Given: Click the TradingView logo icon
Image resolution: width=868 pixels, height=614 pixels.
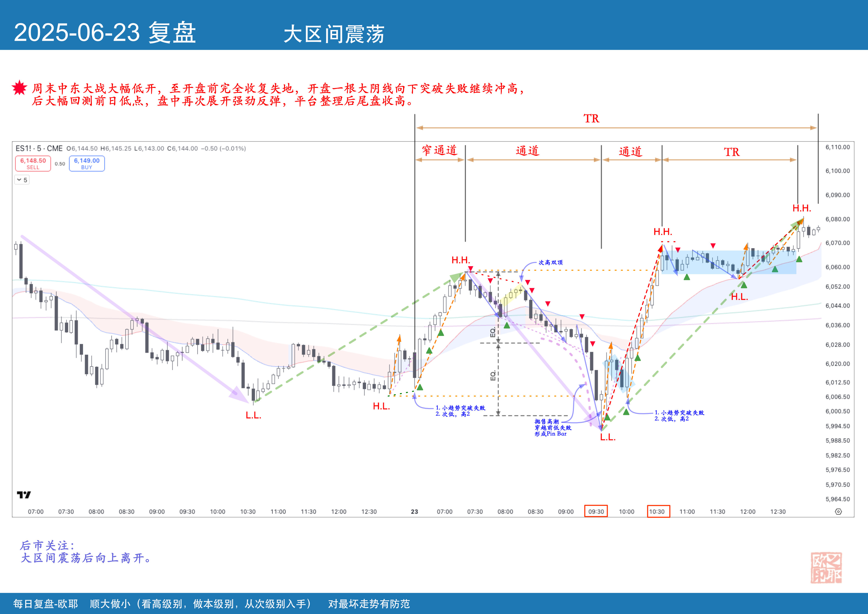Looking at the screenshot, I should pos(24,495).
